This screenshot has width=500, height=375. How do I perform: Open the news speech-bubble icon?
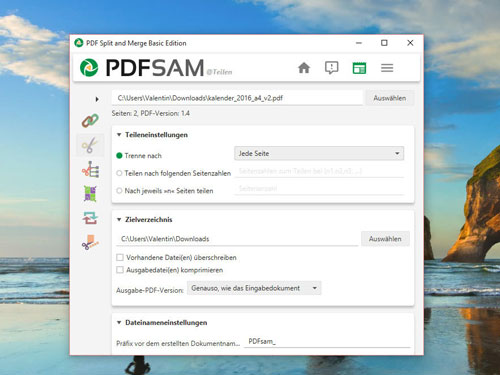tap(331, 68)
